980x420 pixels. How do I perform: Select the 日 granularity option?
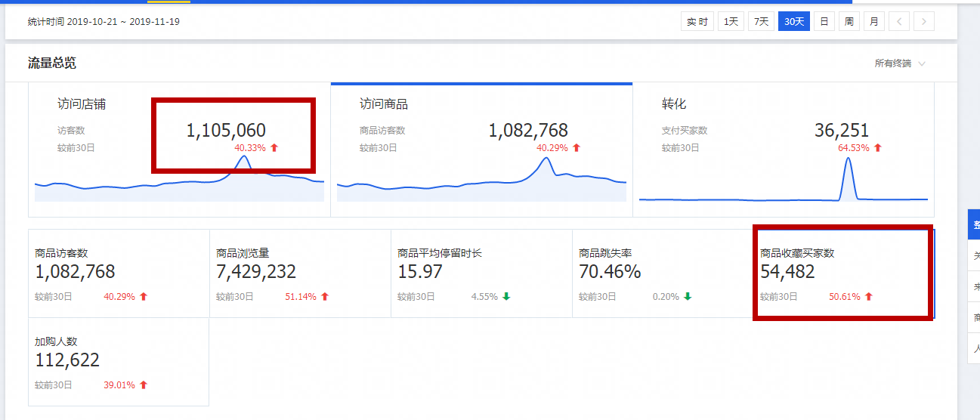click(824, 22)
